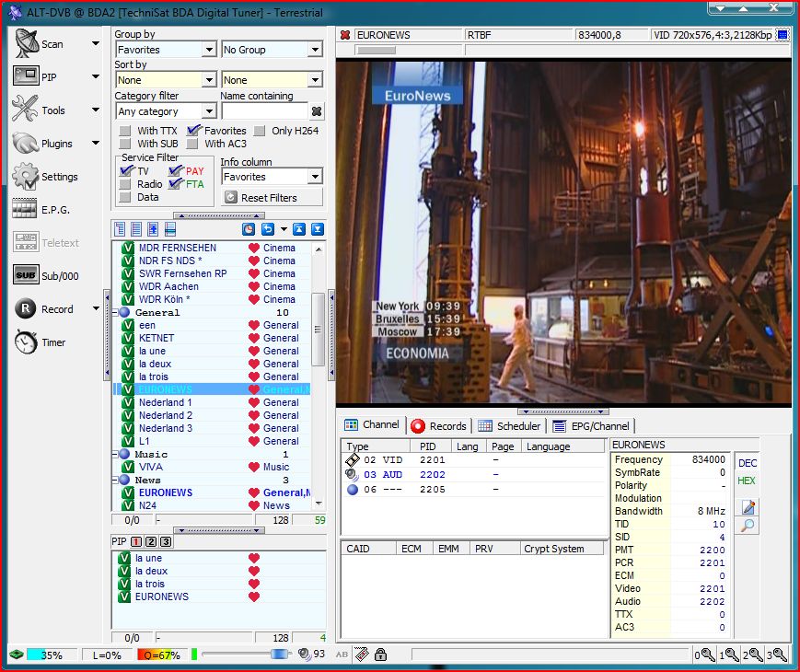Open the first Sort by None dropdown

click(209, 80)
